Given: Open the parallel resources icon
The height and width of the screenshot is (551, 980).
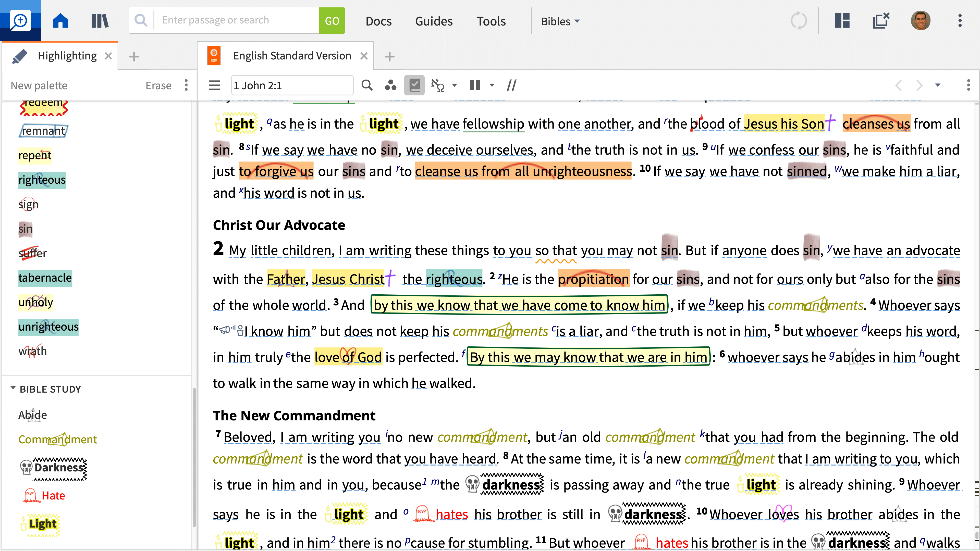Looking at the screenshot, I should 512,85.
